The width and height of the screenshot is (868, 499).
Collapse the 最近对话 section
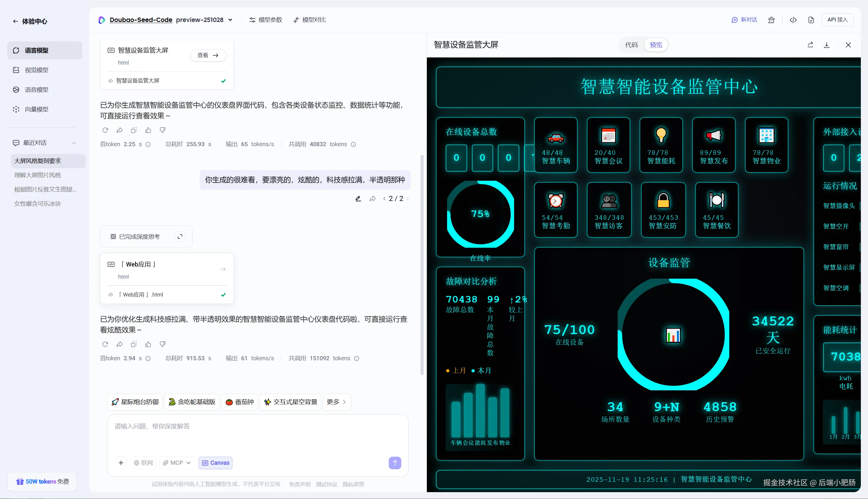[x=74, y=143]
